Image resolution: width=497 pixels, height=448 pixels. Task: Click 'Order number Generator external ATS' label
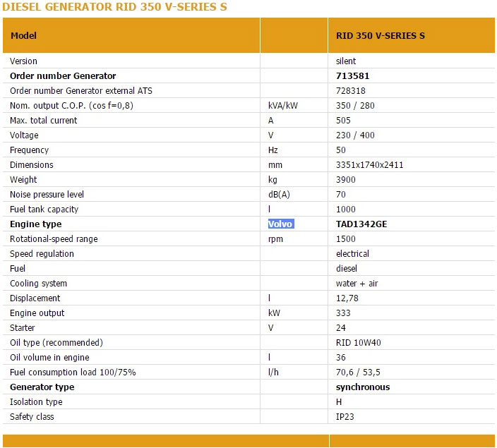pos(80,91)
